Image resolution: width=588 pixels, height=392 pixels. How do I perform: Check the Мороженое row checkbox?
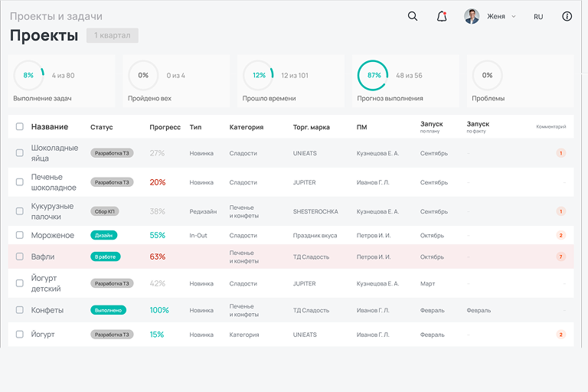20,235
